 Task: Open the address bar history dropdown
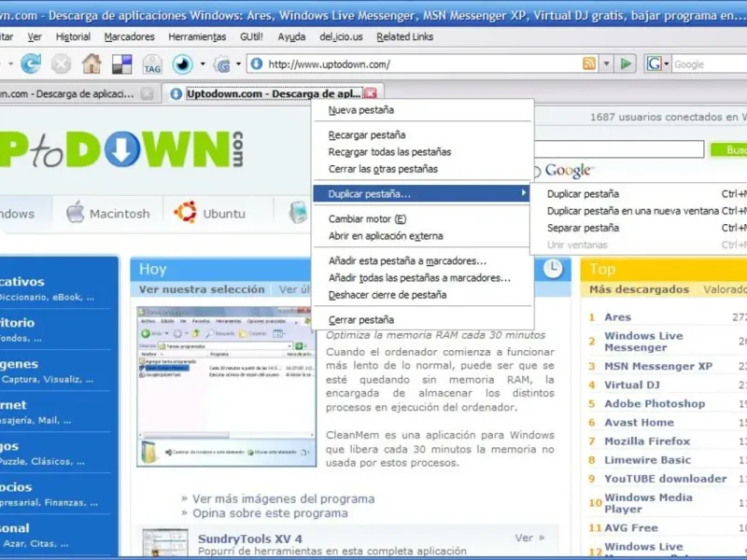coord(606,63)
